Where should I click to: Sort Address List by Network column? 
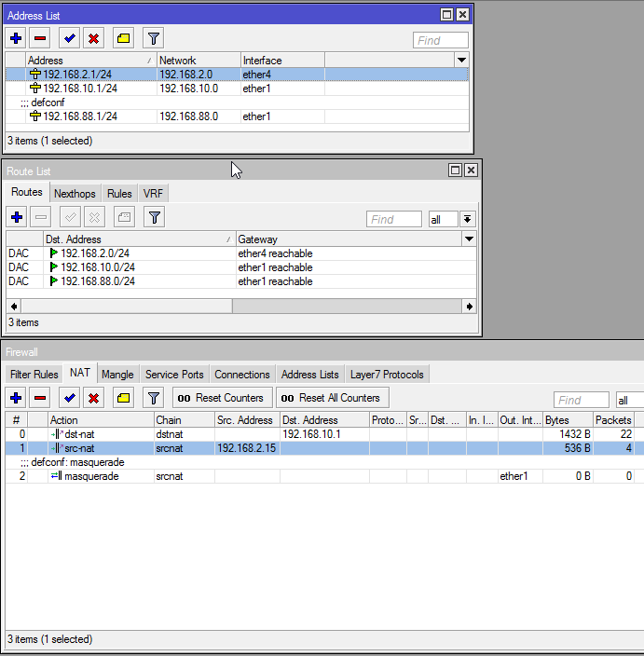point(199,61)
